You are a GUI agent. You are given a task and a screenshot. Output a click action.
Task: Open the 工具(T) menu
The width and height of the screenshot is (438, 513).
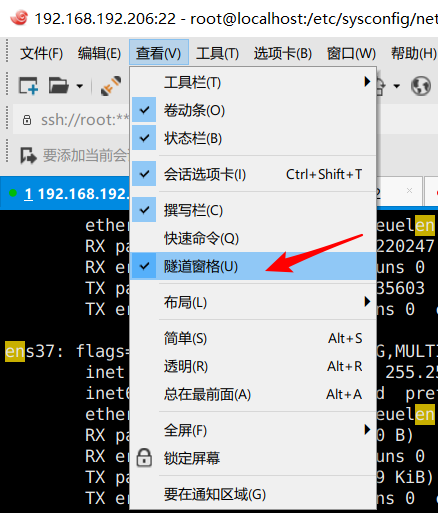(x=217, y=53)
